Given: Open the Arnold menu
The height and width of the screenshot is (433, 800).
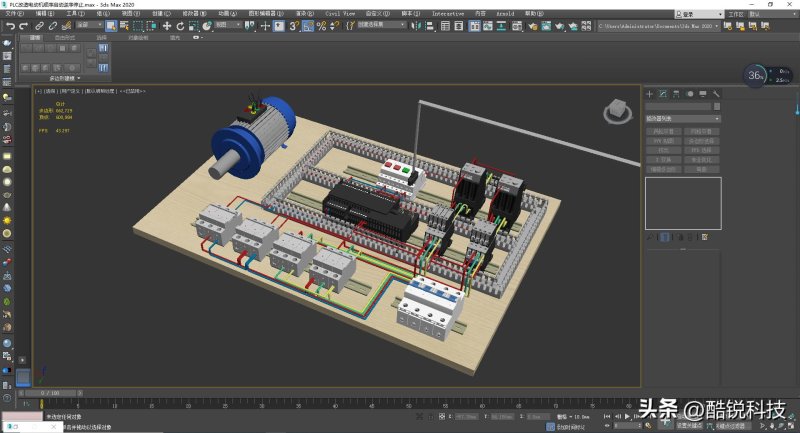Looking at the screenshot, I should [505, 14].
